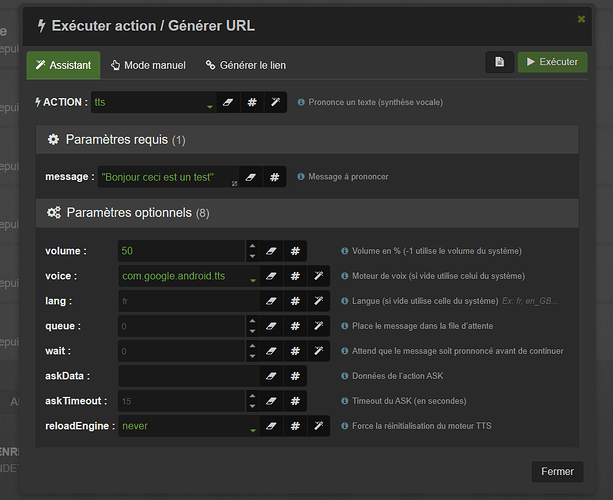Screen dimensions: 613x500
Task: Increase wait value with up arrow
Action: point(253,346)
